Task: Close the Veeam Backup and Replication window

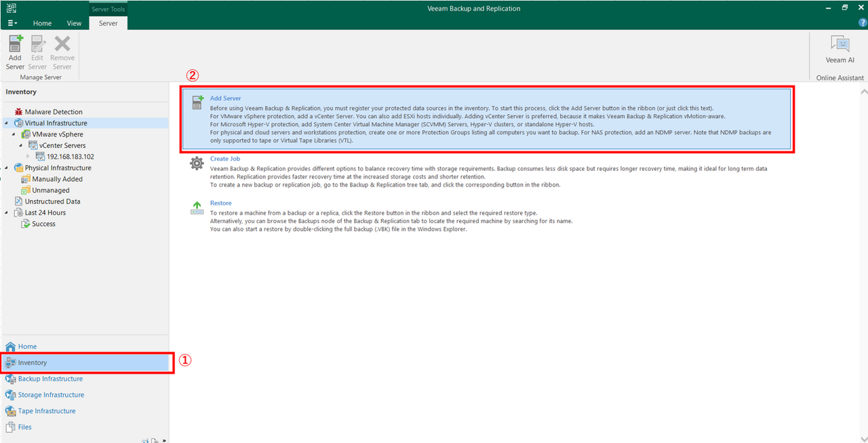Action: [x=860, y=7]
